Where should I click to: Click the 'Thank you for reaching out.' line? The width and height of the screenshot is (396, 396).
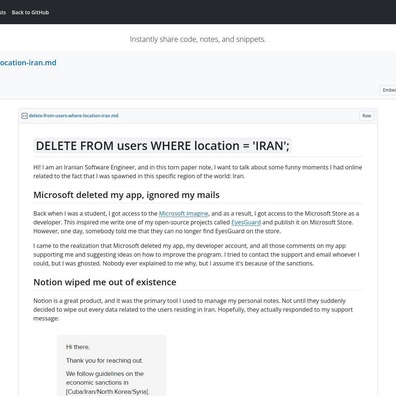coord(105,361)
